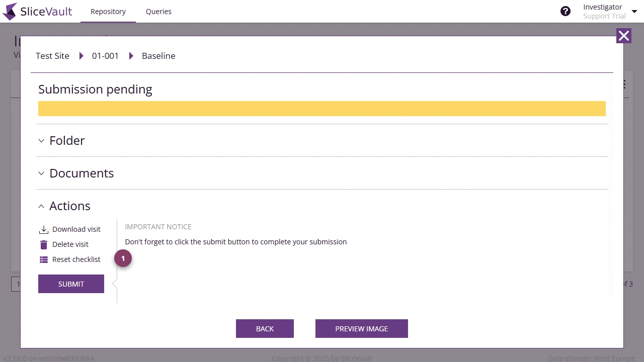
Task: Click the Delete visit trash icon
Action: tap(44, 244)
